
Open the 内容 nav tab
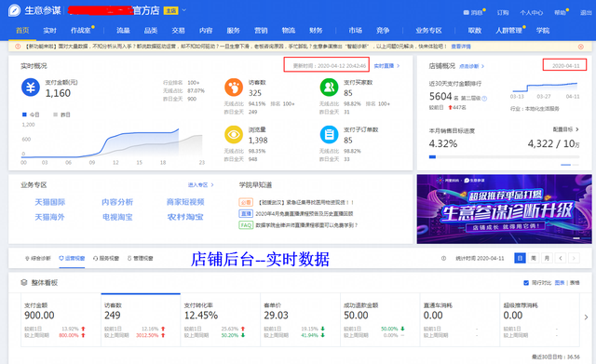(206, 31)
